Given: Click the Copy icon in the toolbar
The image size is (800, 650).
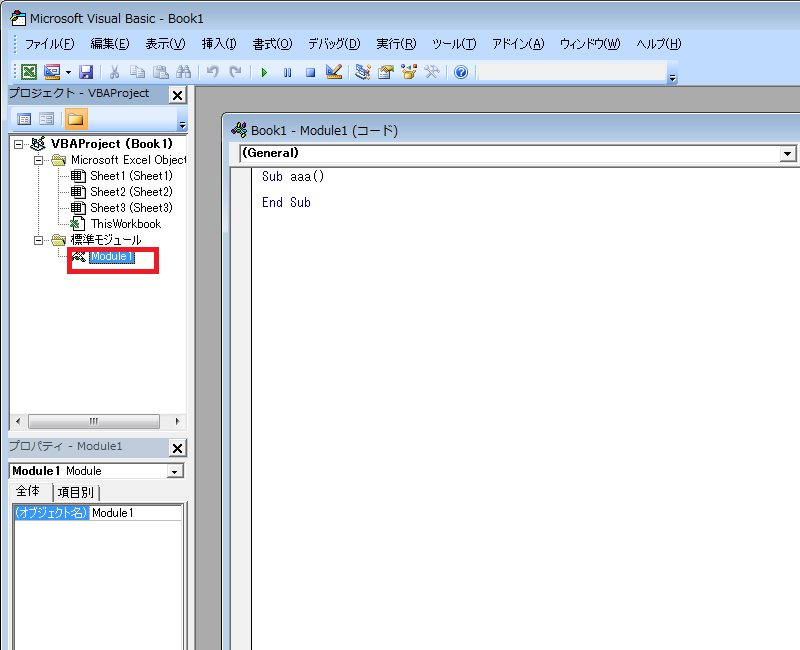Looking at the screenshot, I should (x=137, y=72).
